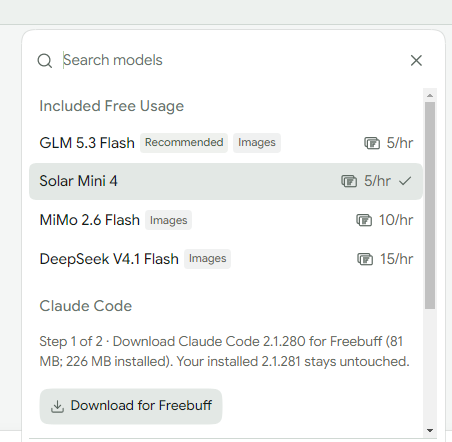The image size is (452, 442).
Task: Click the magnifying glass search icon
Action: (45, 61)
